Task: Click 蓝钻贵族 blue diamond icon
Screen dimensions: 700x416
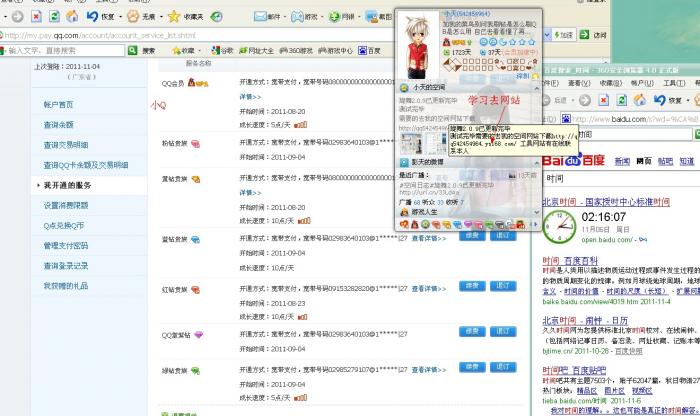Action: 195,240
